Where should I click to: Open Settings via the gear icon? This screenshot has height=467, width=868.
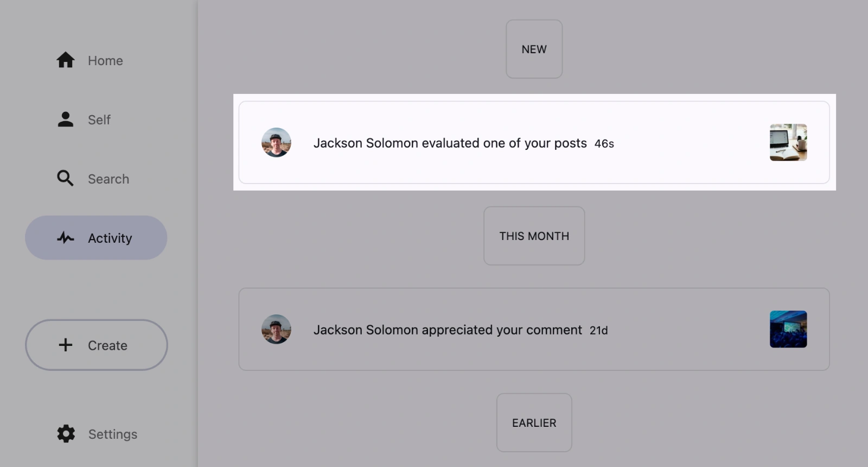click(65, 434)
